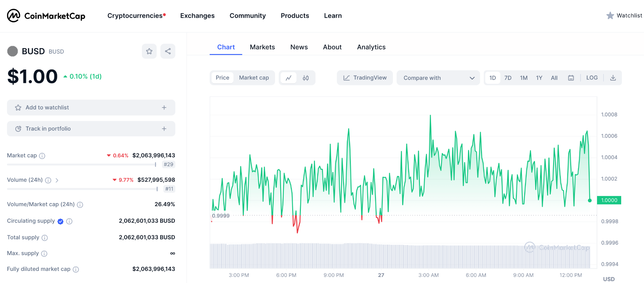
Task: Select the 1D time range
Action: pyautogui.click(x=492, y=78)
